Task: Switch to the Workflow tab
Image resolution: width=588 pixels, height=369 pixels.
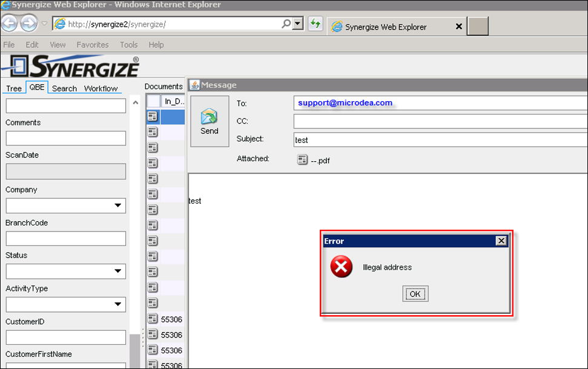Action: tap(101, 88)
